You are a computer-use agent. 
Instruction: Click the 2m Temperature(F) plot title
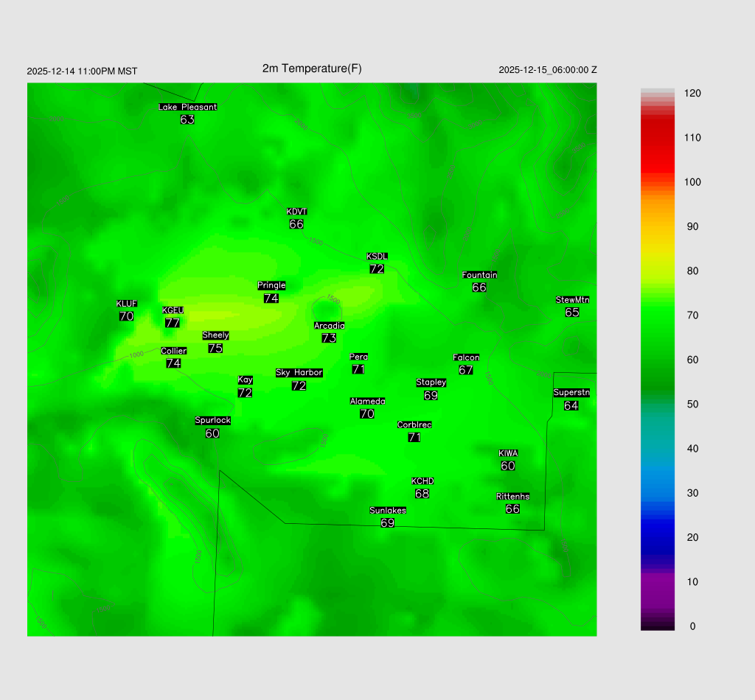312,69
